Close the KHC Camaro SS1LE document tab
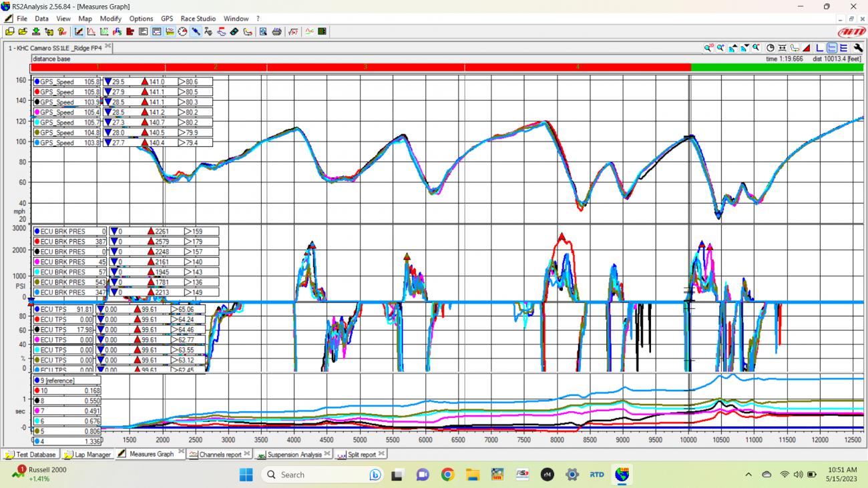 click(x=108, y=47)
